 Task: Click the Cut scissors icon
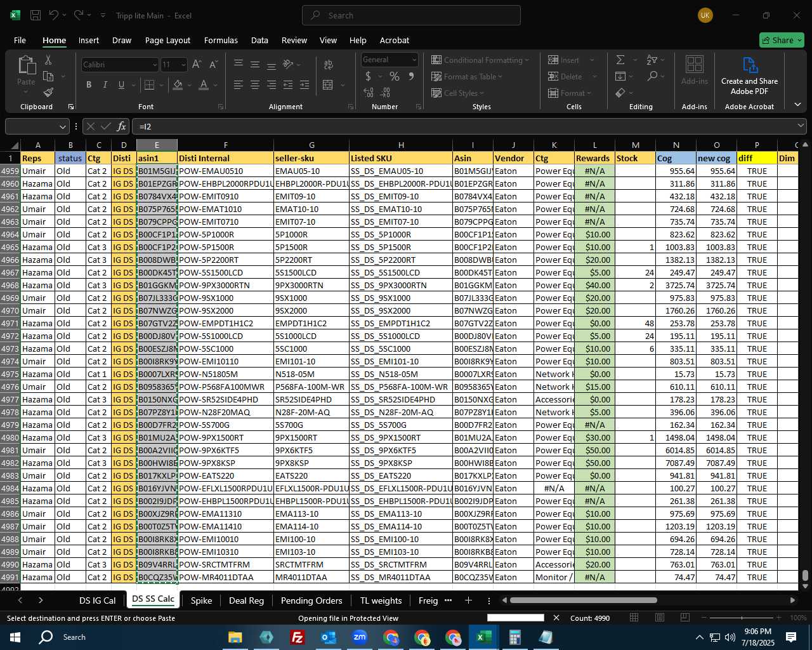pyautogui.click(x=48, y=60)
